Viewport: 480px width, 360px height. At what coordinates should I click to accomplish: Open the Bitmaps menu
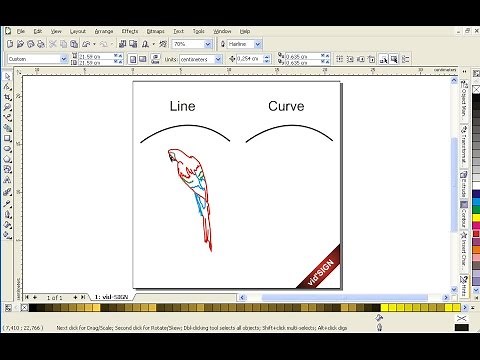pyautogui.click(x=155, y=31)
